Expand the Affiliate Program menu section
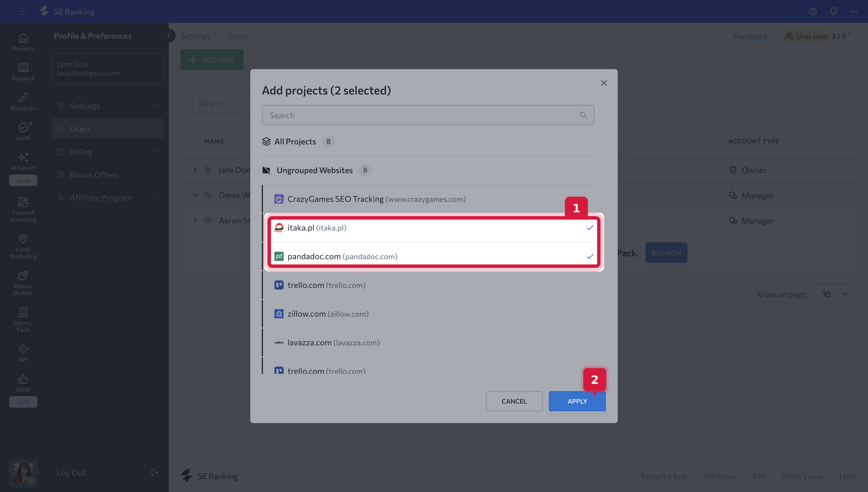The image size is (868, 492). click(108, 198)
